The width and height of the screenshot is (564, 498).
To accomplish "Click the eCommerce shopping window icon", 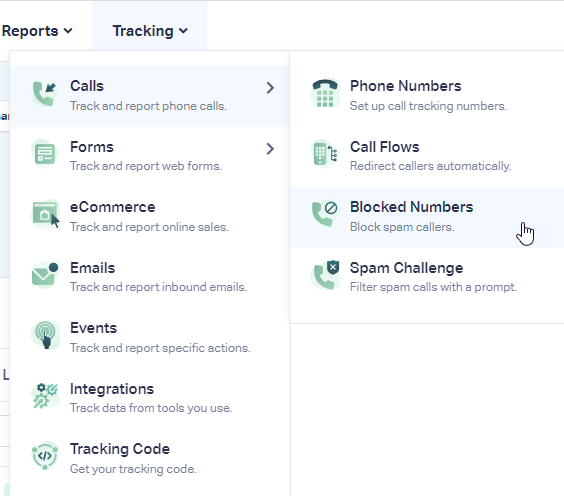I will pos(45,214).
